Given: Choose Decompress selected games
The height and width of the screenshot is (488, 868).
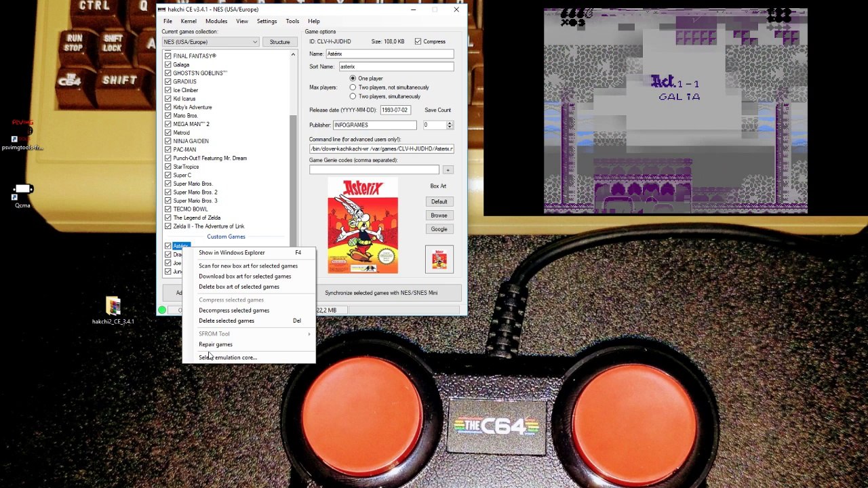Looking at the screenshot, I should [249, 310].
